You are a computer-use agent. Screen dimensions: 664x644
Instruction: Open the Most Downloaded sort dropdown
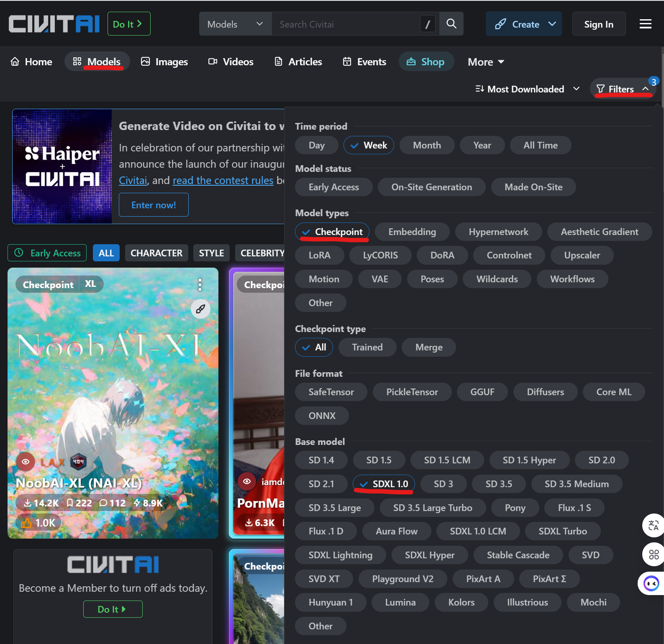tap(528, 89)
